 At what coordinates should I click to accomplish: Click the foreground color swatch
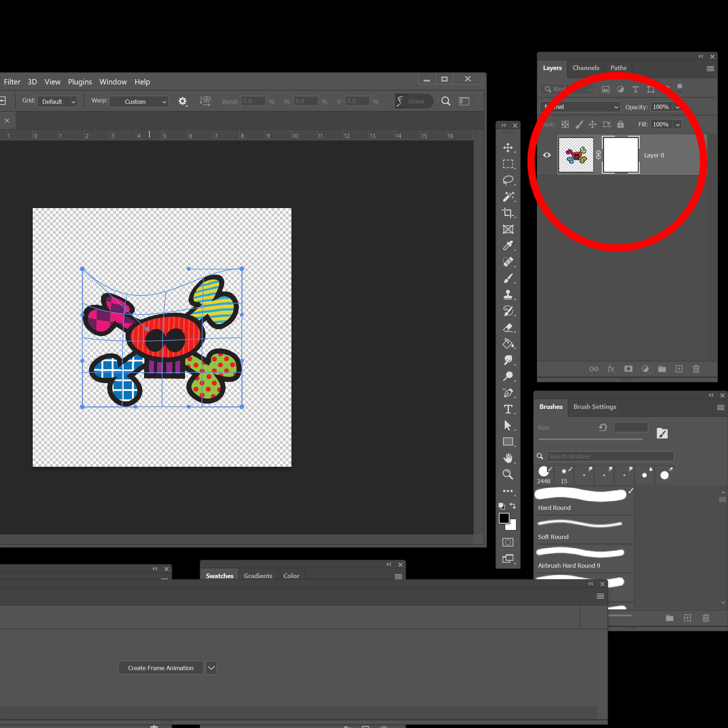[503, 518]
